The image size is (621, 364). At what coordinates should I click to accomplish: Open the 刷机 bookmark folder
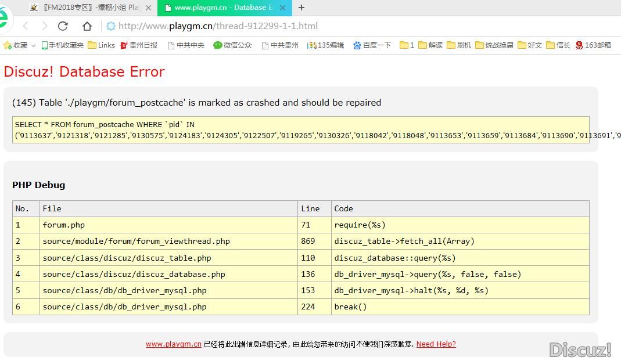pyautogui.click(x=459, y=45)
